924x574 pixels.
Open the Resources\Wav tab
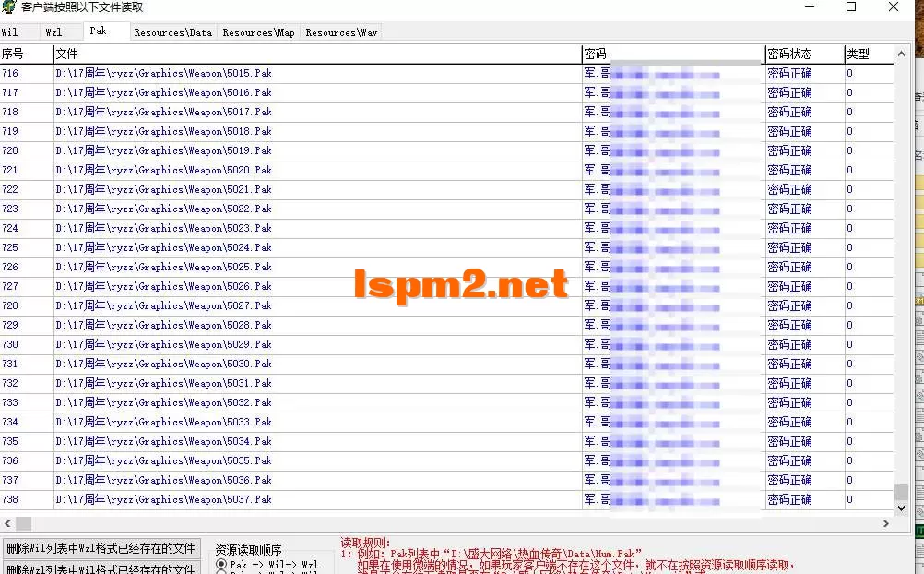coord(341,32)
